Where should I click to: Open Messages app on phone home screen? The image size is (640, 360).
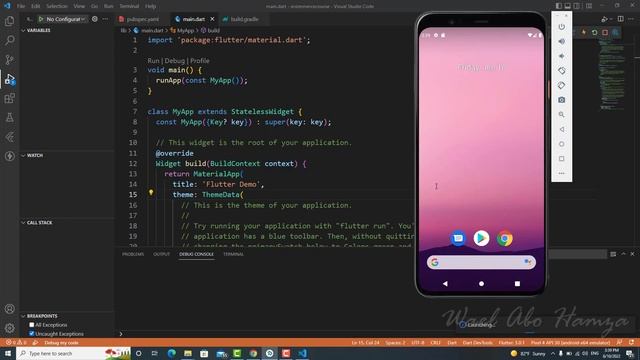point(458,238)
